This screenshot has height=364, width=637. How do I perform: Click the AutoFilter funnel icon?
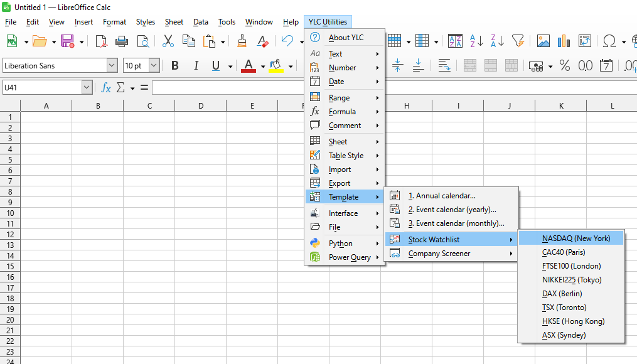coord(518,41)
